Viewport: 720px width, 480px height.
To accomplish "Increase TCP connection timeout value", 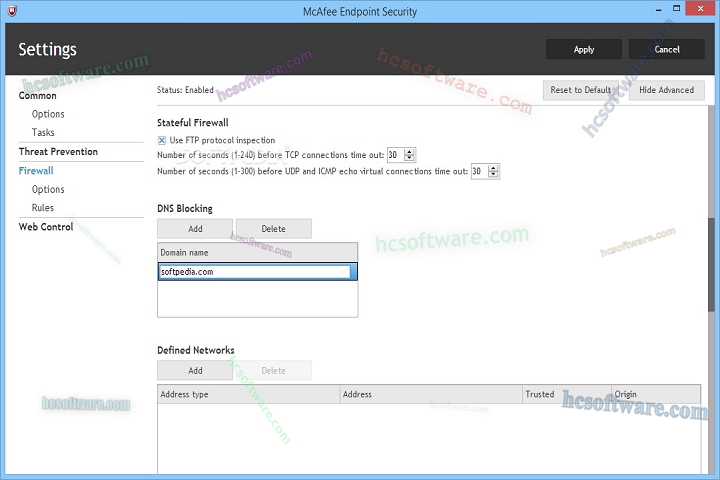I will tap(409, 152).
